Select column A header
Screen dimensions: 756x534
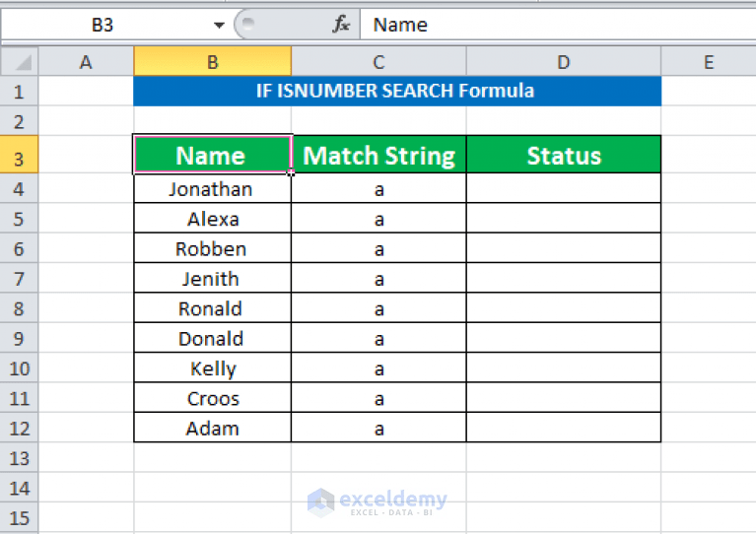tap(86, 62)
